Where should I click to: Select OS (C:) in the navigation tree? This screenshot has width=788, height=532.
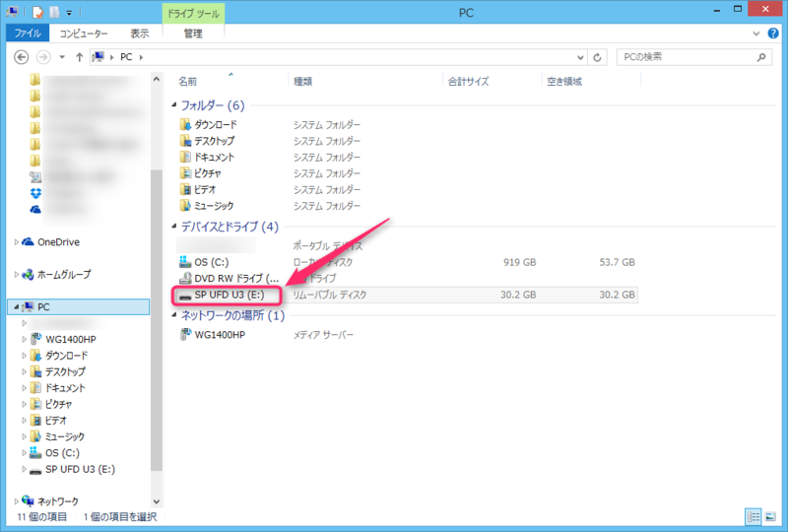pyautogui.click(x=62, y=452)
